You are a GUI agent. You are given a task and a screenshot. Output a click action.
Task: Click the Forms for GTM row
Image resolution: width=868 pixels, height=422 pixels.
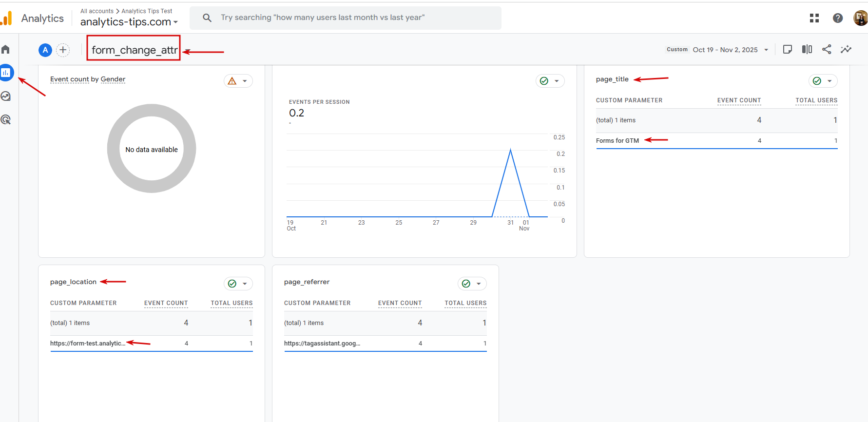tap(617, 141)
